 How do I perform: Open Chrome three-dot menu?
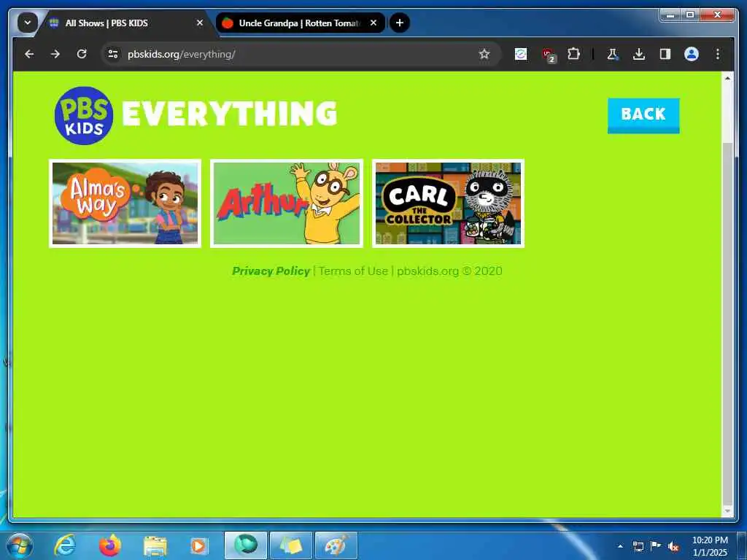coord(718,54)
